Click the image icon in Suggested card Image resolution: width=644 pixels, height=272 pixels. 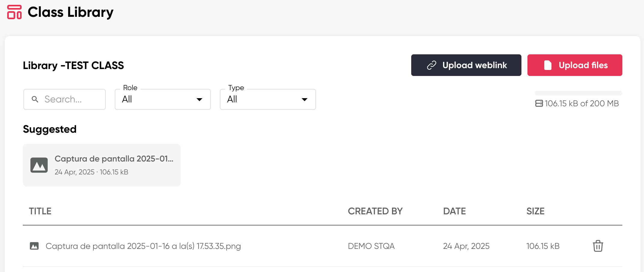click(x=39, y=165)
